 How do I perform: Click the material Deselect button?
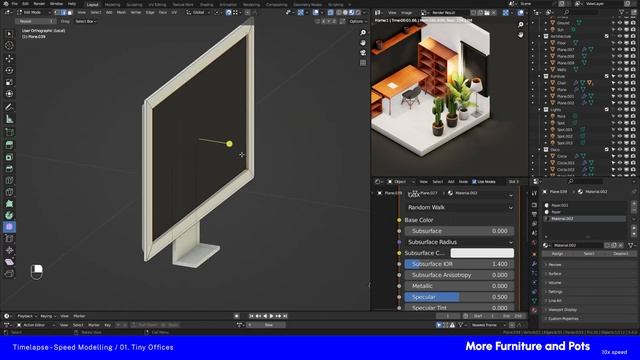[620, 254]
